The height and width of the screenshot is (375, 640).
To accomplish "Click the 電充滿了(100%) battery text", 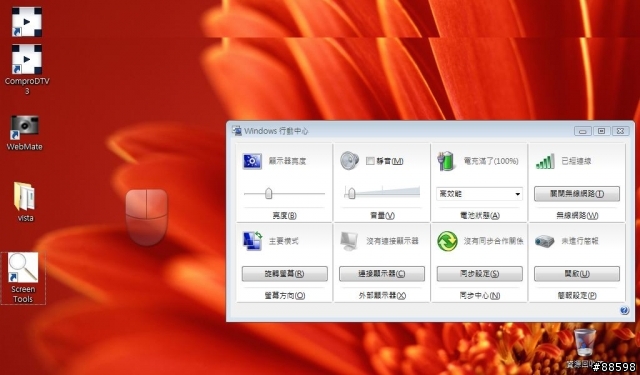I will (491, 161).
